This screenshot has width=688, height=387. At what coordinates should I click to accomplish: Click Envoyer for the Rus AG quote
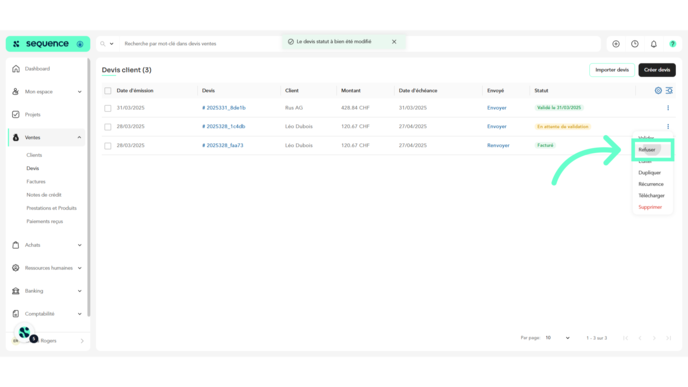497,108
